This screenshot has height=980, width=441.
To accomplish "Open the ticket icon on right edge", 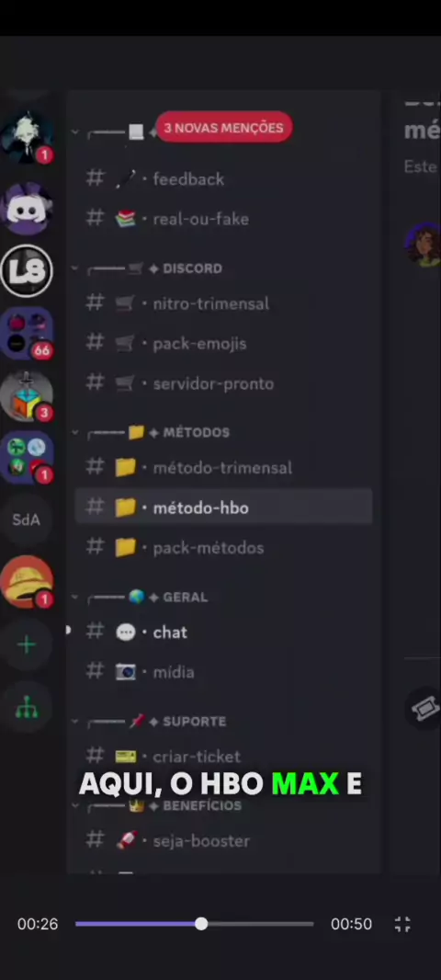I will tap(424, 708).
